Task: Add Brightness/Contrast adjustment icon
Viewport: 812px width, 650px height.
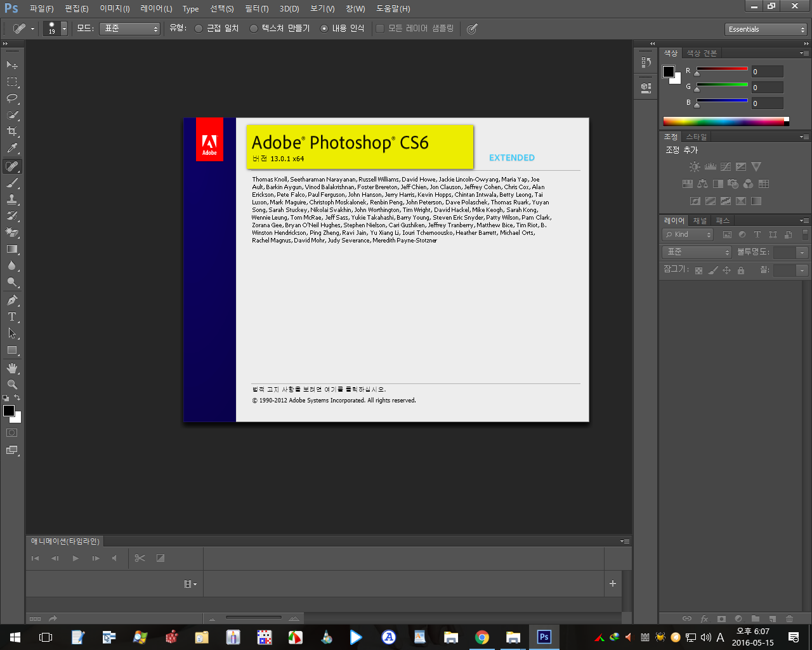Action: (x=695, y=167)
